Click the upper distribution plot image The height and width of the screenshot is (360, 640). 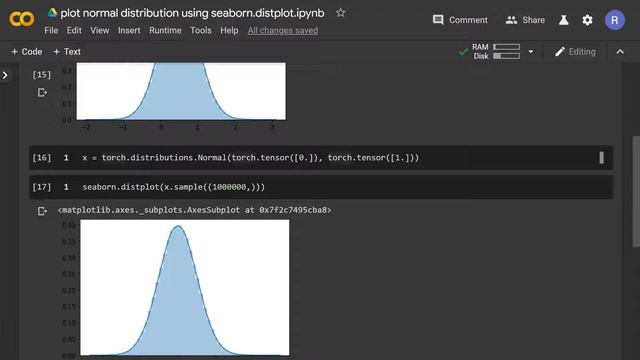click(181, 91)
